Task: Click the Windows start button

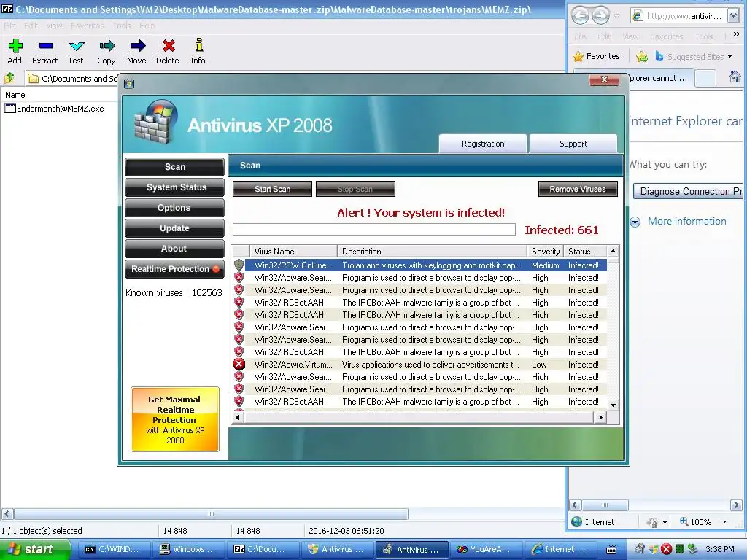Action: coord(35,549)
